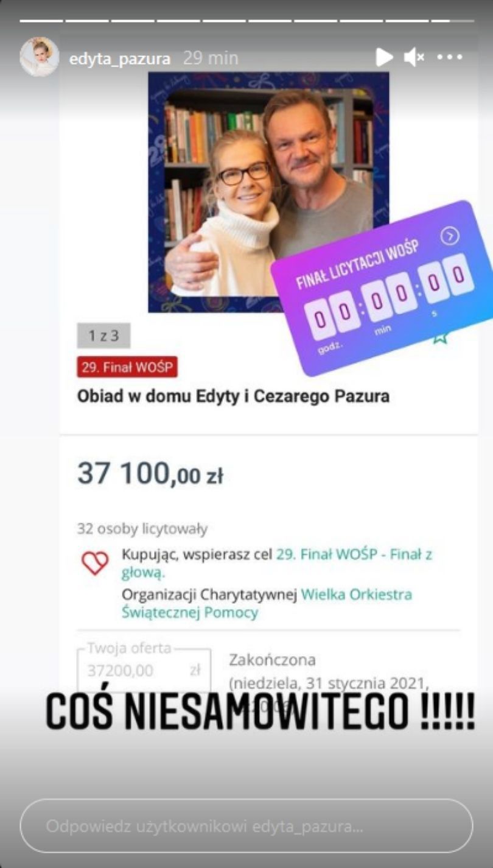The width and height of the screenshot is (493, 868).
Task: Tap the countdown sticker arrow icon
Action: pyautogui.click(x=449, y=236)
